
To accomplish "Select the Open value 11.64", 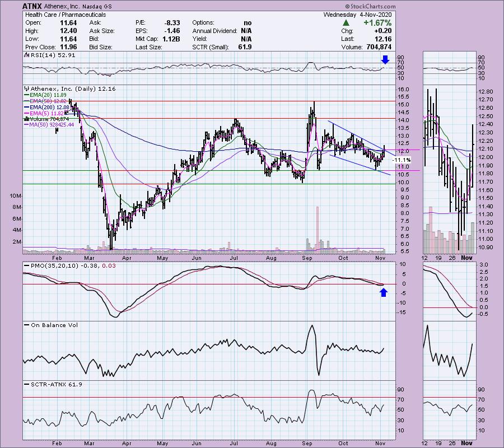I will 68,23.
